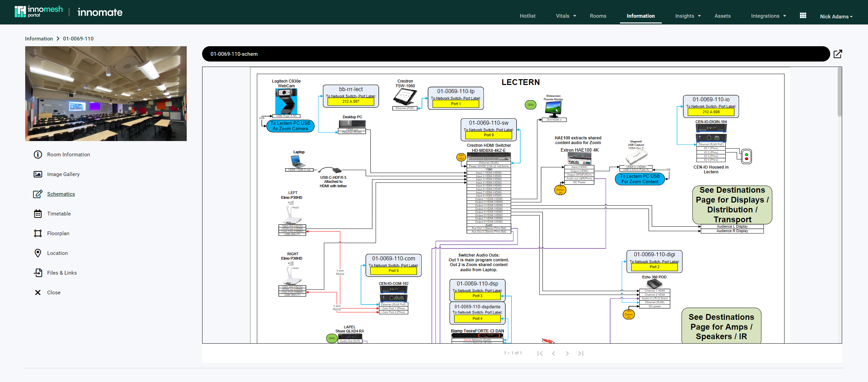Click the Close text link

click(x=54, y=293)
